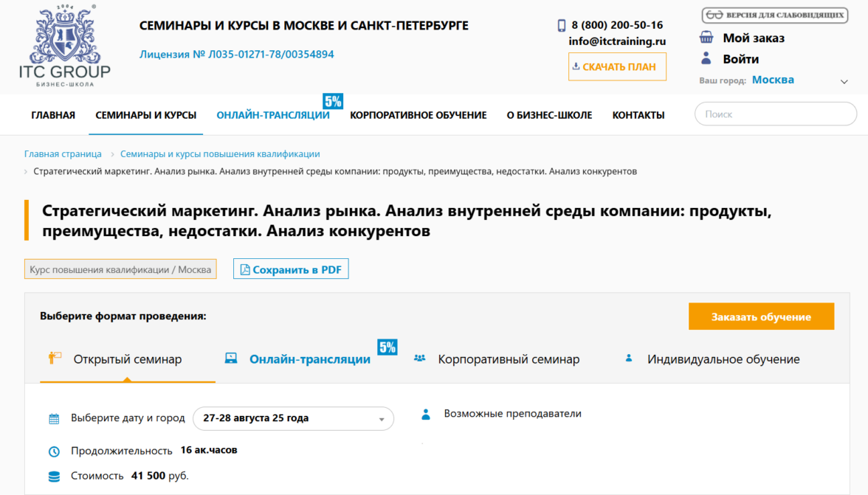Open the city selector chevron next to Москва
Viewport: 868px width, 495px height.
844,81
